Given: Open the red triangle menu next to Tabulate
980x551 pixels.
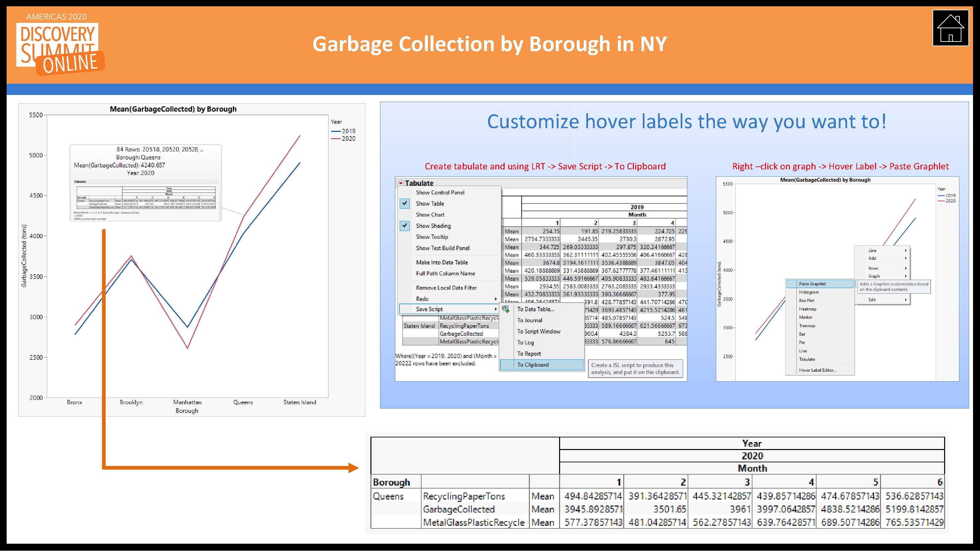Looking at the screenshot, I should pyautogui.click(x=401, y=183).
